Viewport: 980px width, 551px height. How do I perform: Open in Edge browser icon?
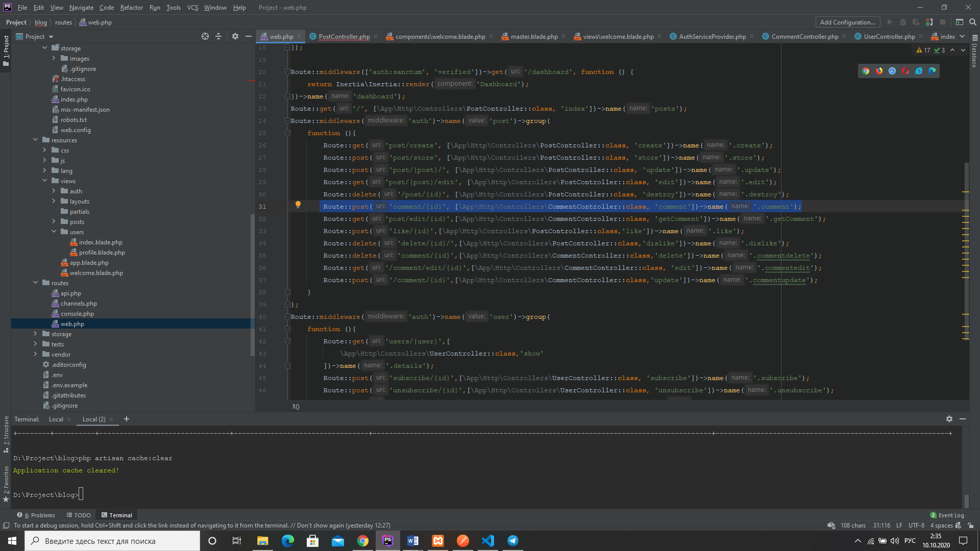[x=932, y=71]
